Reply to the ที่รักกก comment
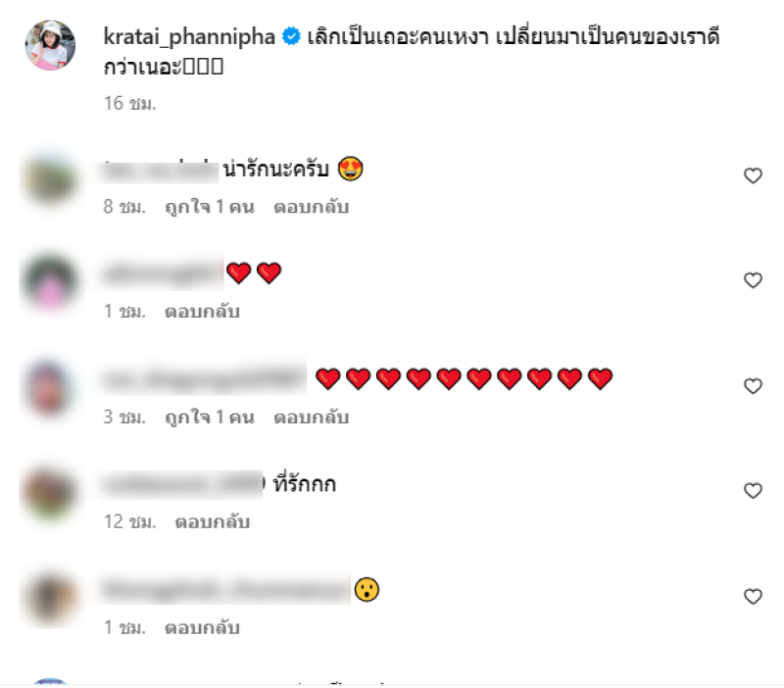Viewport: 784px width, 688px height. 212,522
